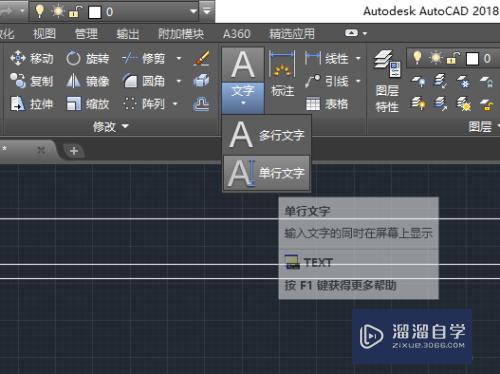Expand the Modify (修改) panel
This screenshot has width=500, height=374.
[x=111, y=127]
